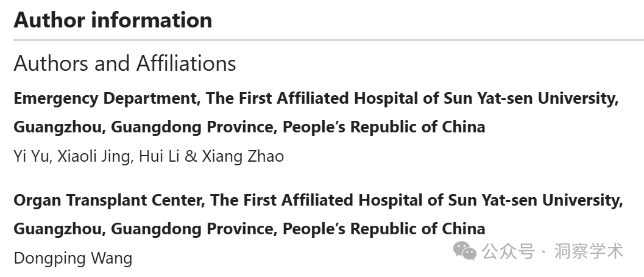
Task: Click author name Hui Li
Action: 159,156
